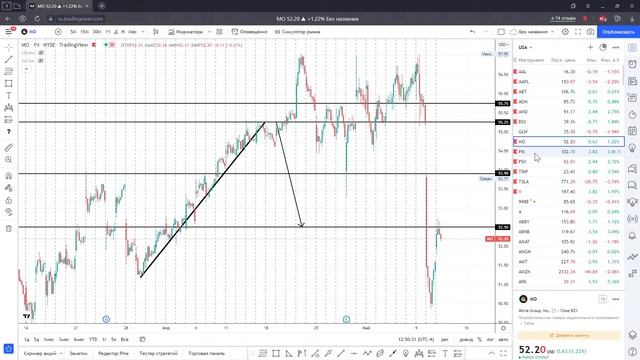Click the compare or add symbol button
The image size is (640, 360).
[x=58, y=31]
